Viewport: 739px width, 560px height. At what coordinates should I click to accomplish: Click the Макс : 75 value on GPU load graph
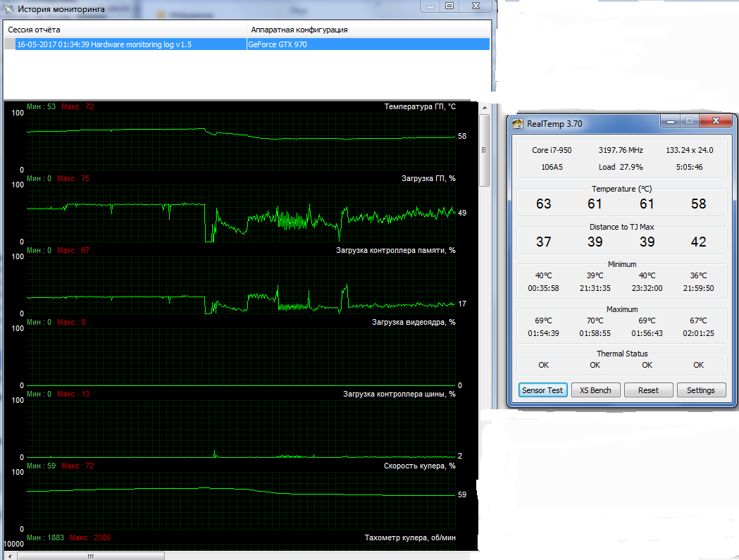click(73, 178)
